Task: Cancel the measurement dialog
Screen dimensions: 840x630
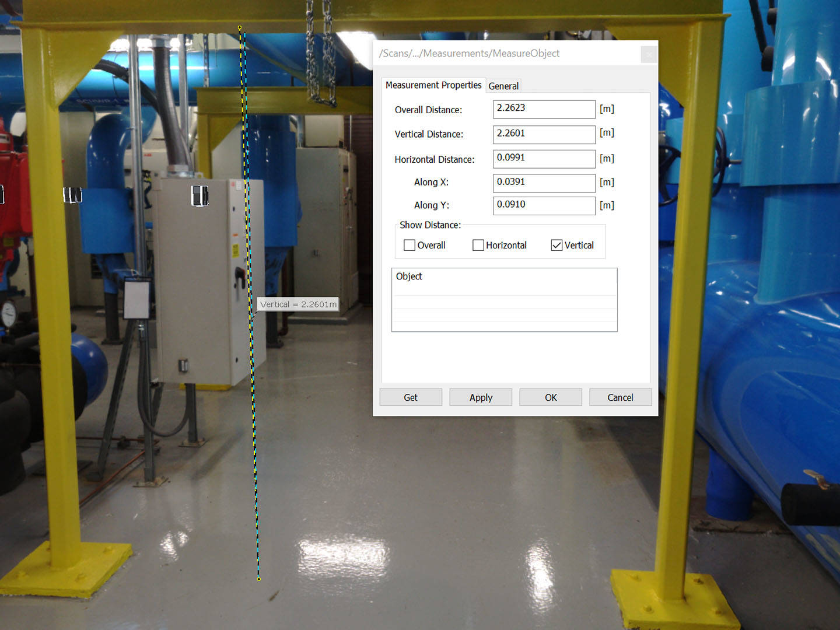Action: coord(620,397)
